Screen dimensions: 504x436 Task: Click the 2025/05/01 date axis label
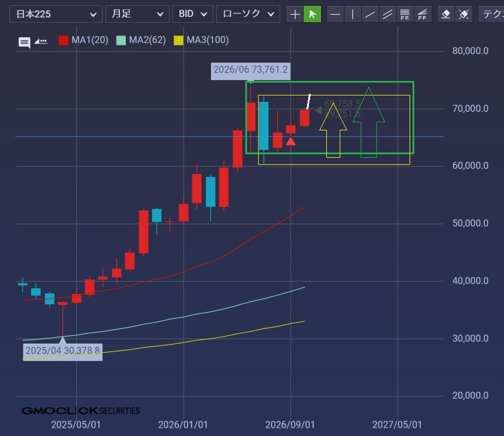click(x=76, y=425)
